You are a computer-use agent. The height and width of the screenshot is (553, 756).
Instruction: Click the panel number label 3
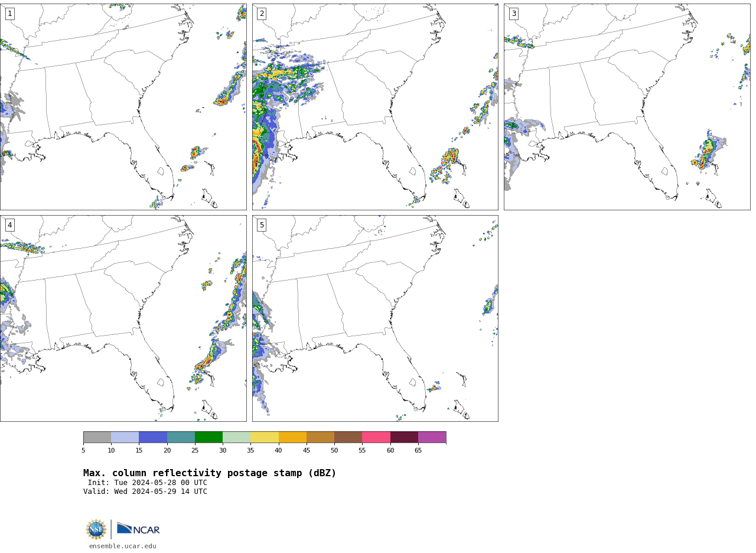coord(514,14)
